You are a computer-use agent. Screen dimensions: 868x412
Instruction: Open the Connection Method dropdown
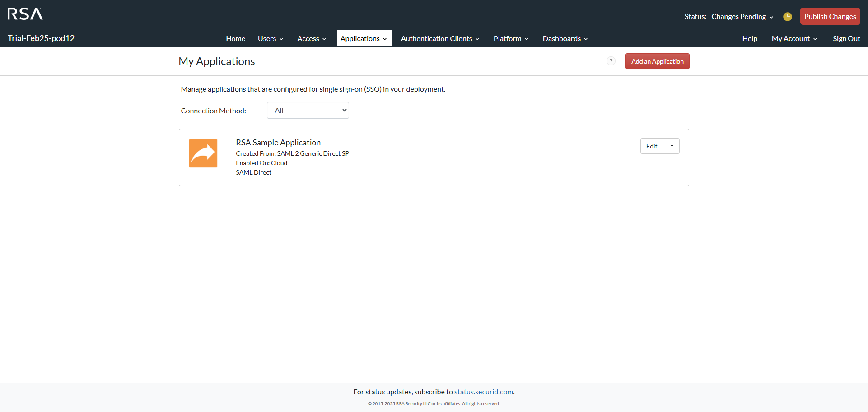coord(308,111)
